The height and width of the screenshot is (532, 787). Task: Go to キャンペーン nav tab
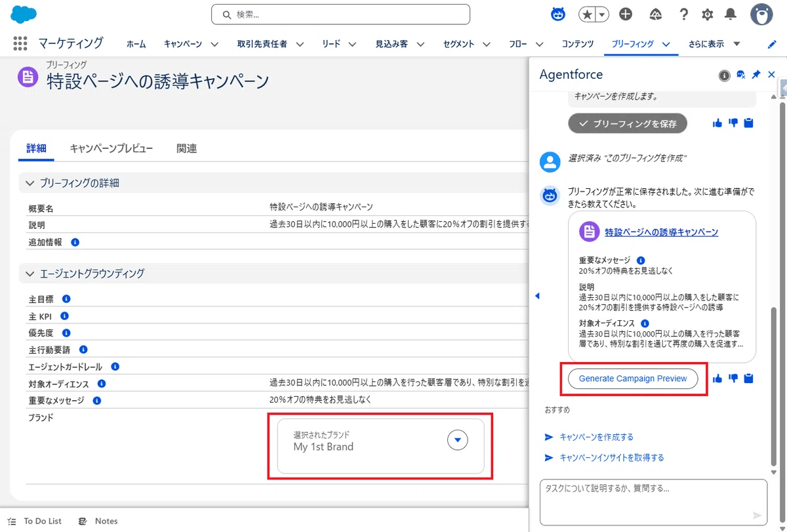pos(183,44)
